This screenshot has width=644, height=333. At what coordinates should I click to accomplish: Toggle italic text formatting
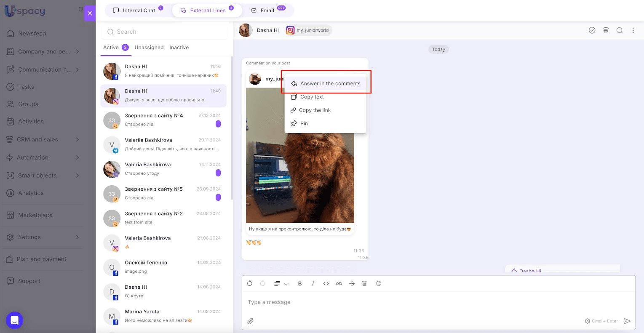coord(313,284)
